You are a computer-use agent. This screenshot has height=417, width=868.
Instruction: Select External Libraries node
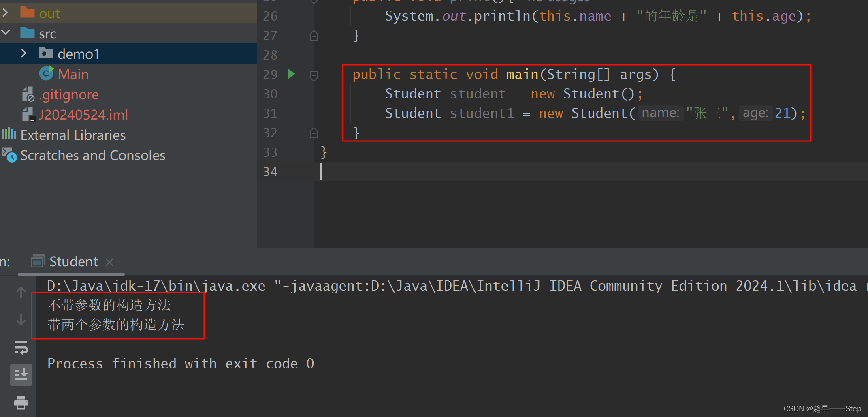[73, 135]
